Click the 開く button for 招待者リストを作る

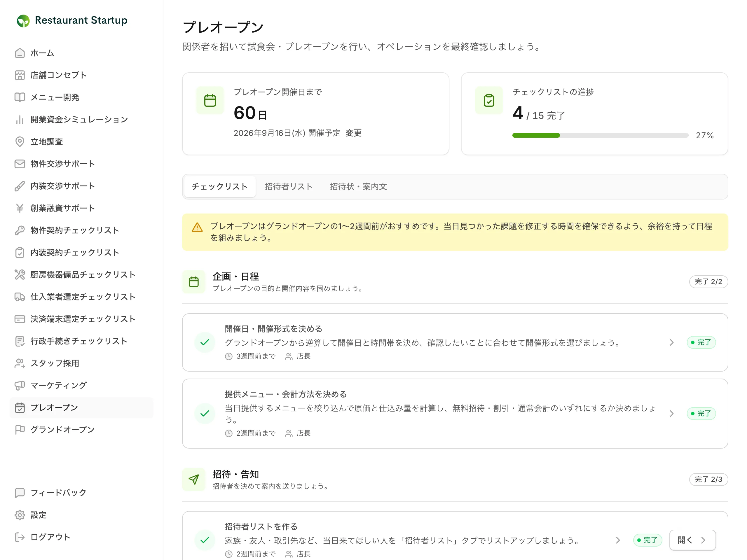coord(692,540)
